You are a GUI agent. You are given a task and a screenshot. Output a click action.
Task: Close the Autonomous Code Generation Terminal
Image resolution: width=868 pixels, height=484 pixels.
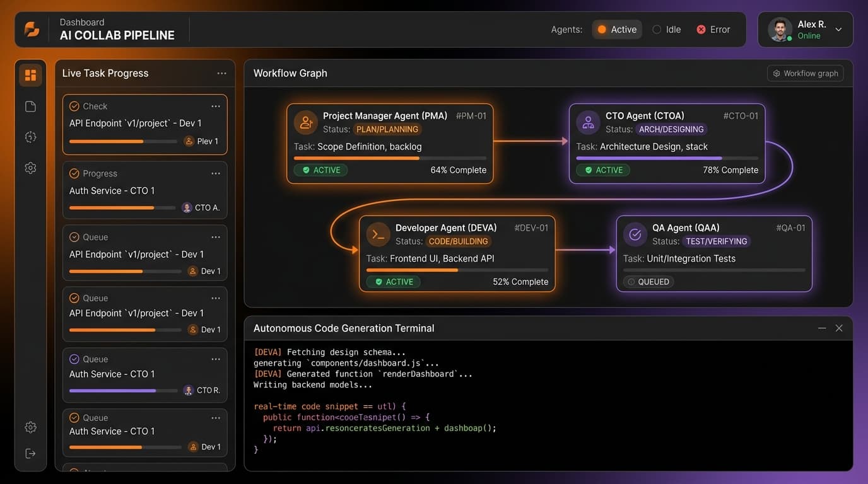coord(839,328)
